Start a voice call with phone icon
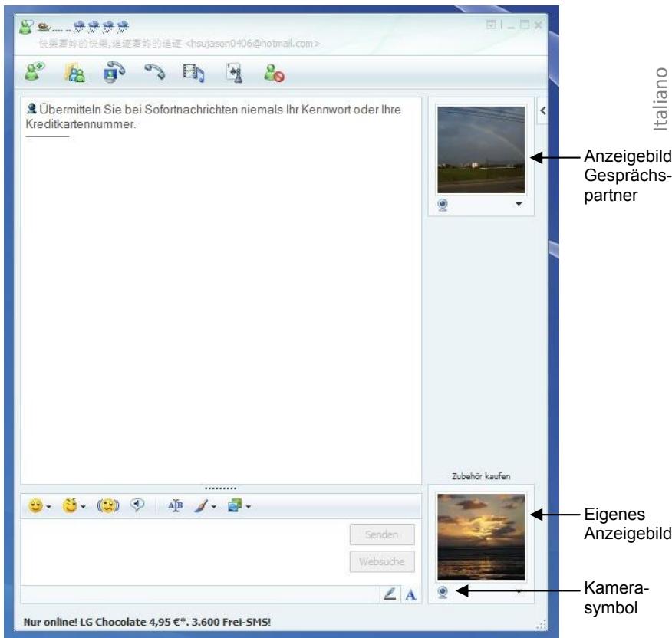This screenshot has width=672, height=638. [154, 71]
